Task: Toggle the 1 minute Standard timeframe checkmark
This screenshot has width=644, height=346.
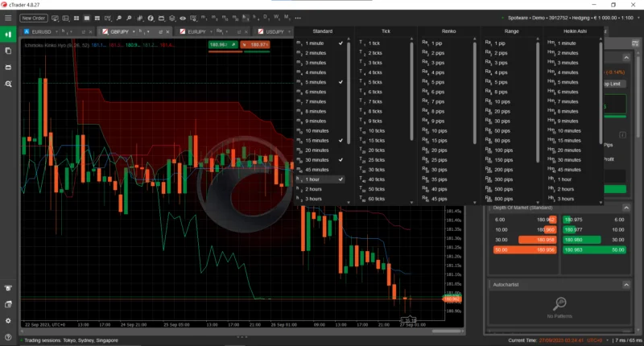Action: point(341,43)
